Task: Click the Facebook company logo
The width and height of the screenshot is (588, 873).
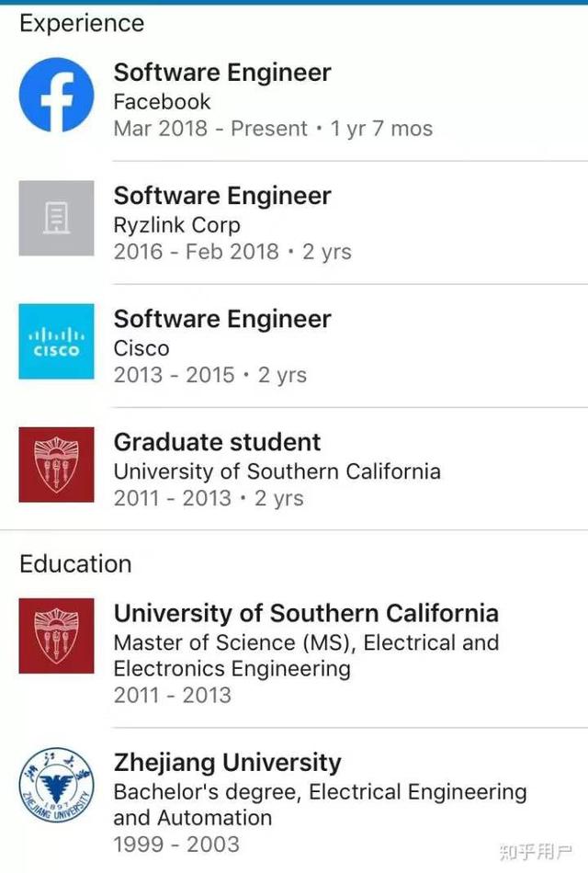Action: click(x=56, y=96)
